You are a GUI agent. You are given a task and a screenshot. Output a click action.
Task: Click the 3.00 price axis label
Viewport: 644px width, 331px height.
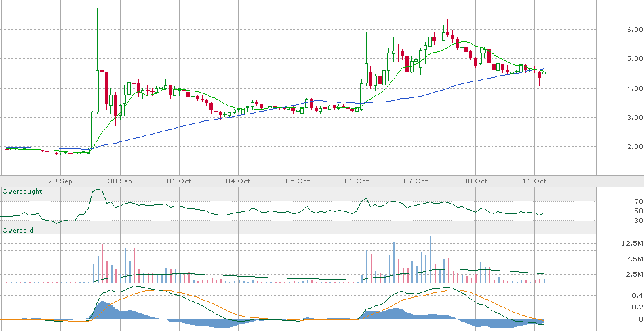(x=635, y=118)
